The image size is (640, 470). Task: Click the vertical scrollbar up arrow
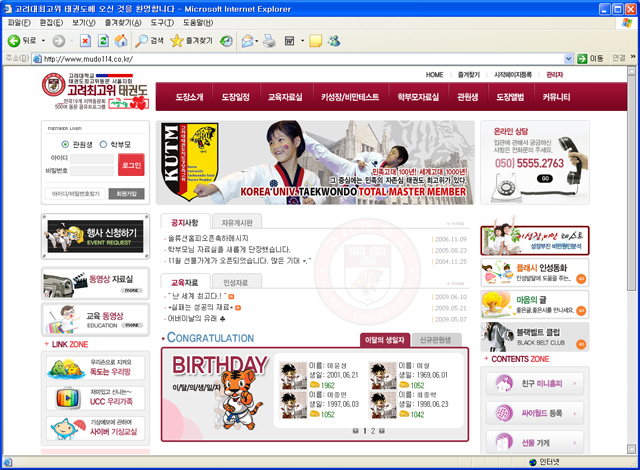[631, 71]
